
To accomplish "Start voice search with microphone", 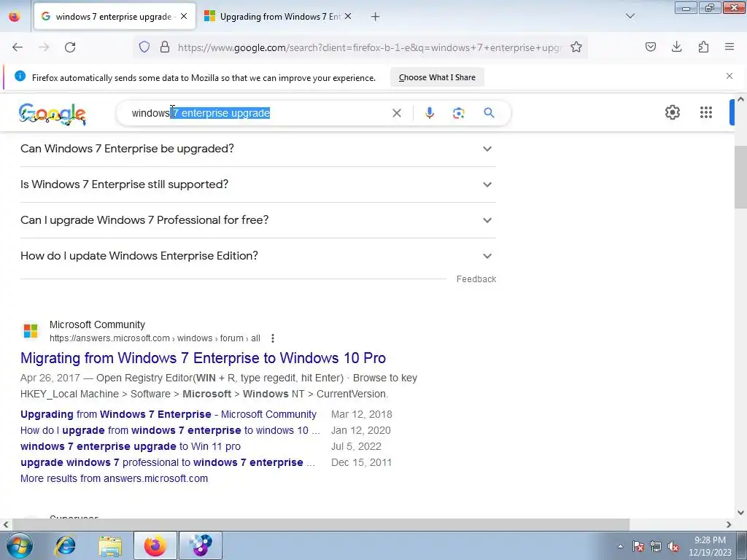I will pyautogui.click(x=429, y=113).
